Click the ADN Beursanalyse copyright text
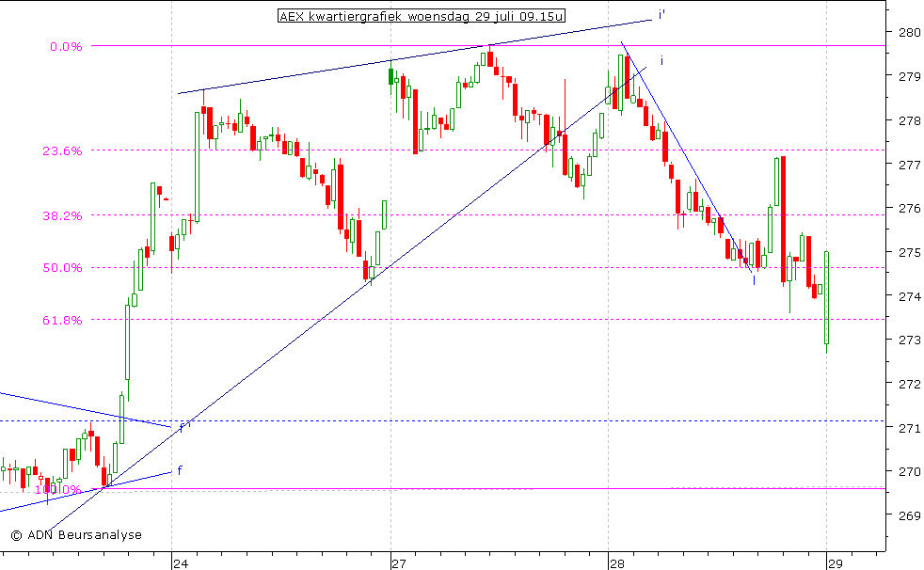 click(76, 534)
